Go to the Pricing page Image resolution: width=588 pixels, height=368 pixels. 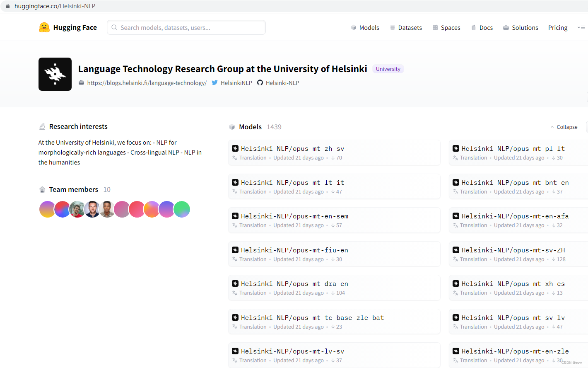[x=558, y=28]
